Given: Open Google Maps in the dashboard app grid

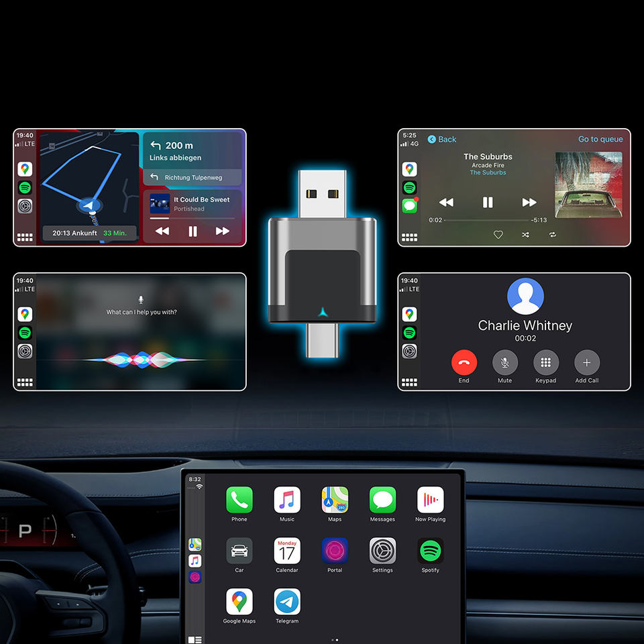Looking at the screenshot, I should 239,601.
